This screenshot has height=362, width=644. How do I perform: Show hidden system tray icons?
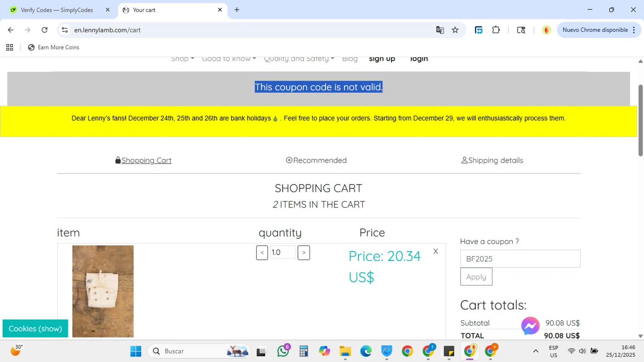point(535,351)
